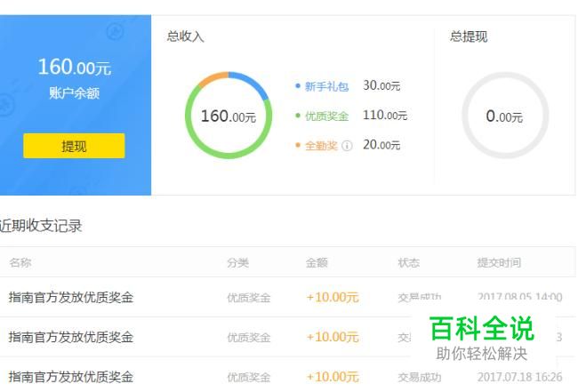
Task: Sort by the 状态 column header
Action: (408, 262)
